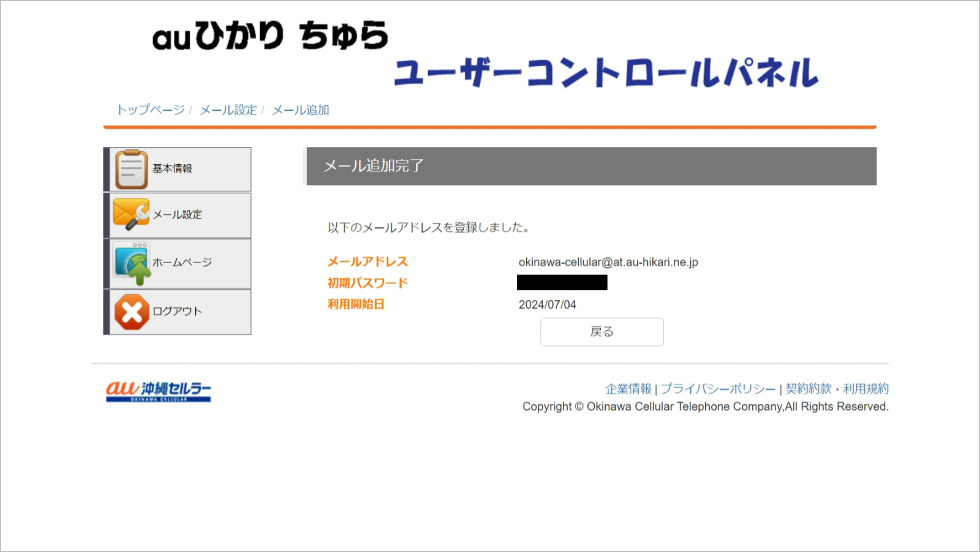
Task: Open the 契約約款・利用規約 footer link
Action: point(837,389)
